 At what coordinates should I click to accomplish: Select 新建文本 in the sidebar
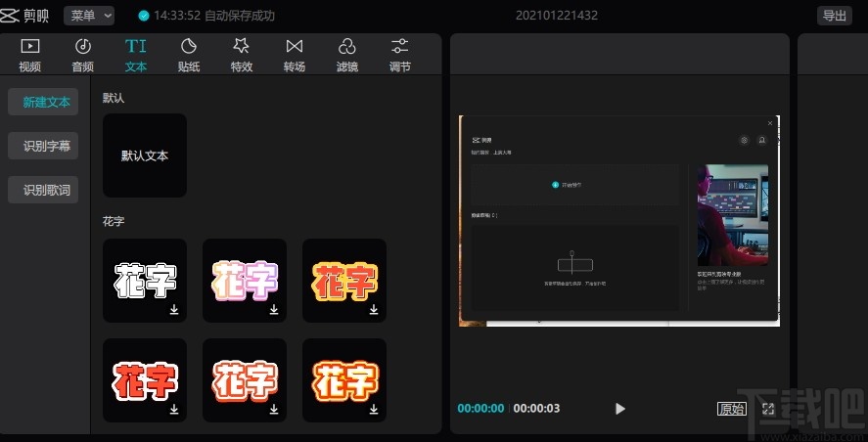[x=43, y=102]
